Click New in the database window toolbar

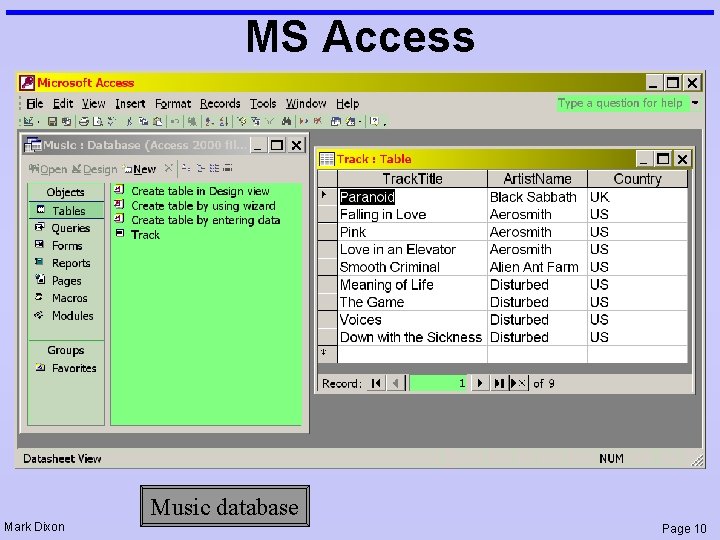[140, 169]
